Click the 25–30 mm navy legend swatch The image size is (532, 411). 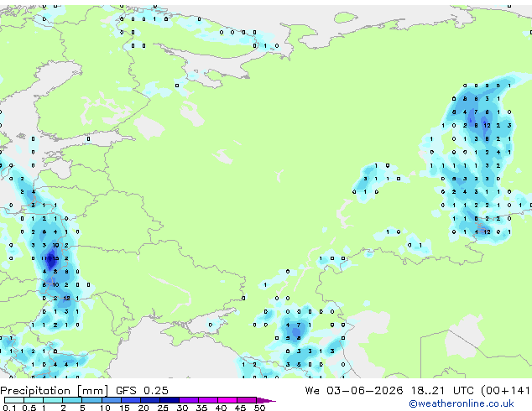click(x=169, y=400)
